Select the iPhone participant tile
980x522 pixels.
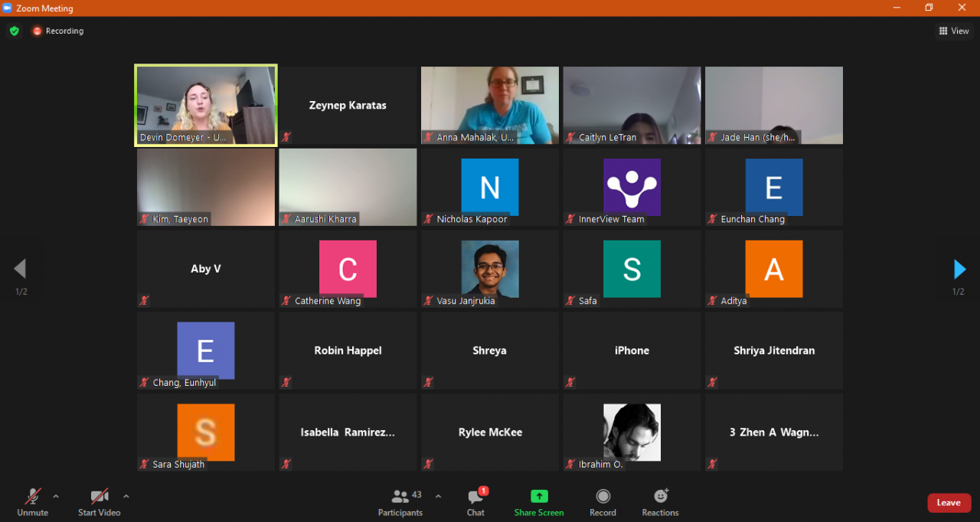632,351
